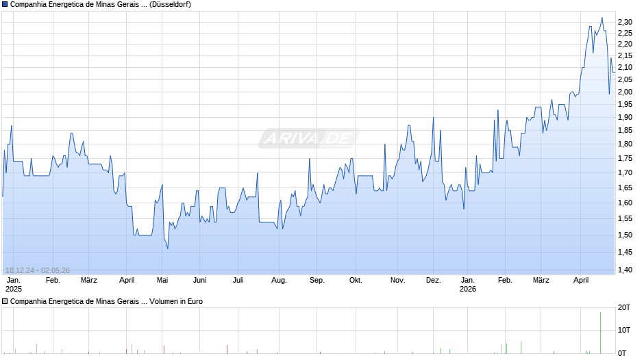
Task: Click the 'Sep.' month label
Action: pos(317,281)
